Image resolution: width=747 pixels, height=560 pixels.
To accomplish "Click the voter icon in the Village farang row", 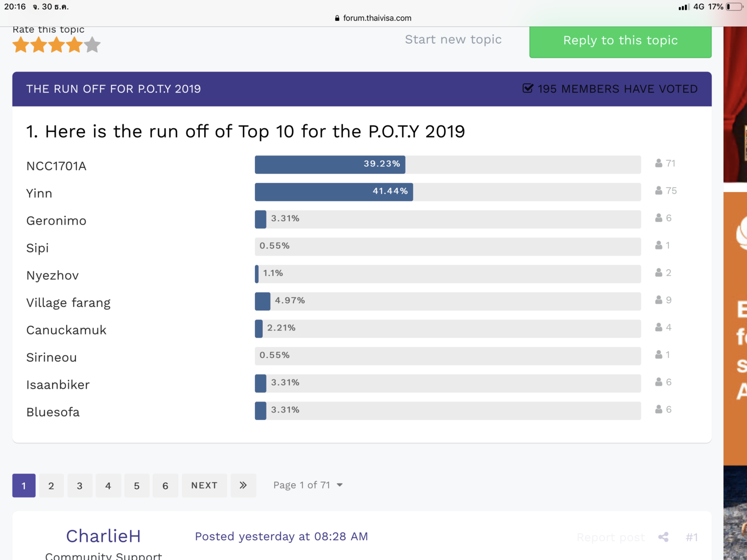I will (658, 300).
